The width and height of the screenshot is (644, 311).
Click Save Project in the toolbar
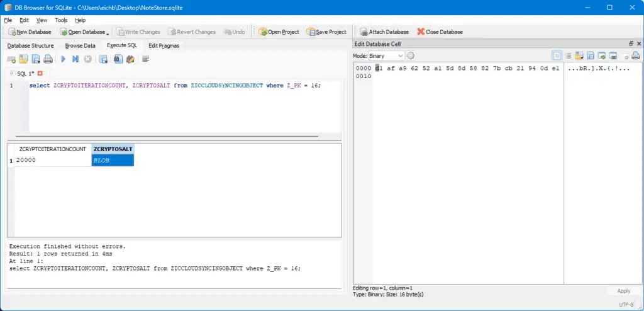coord(326,31)
